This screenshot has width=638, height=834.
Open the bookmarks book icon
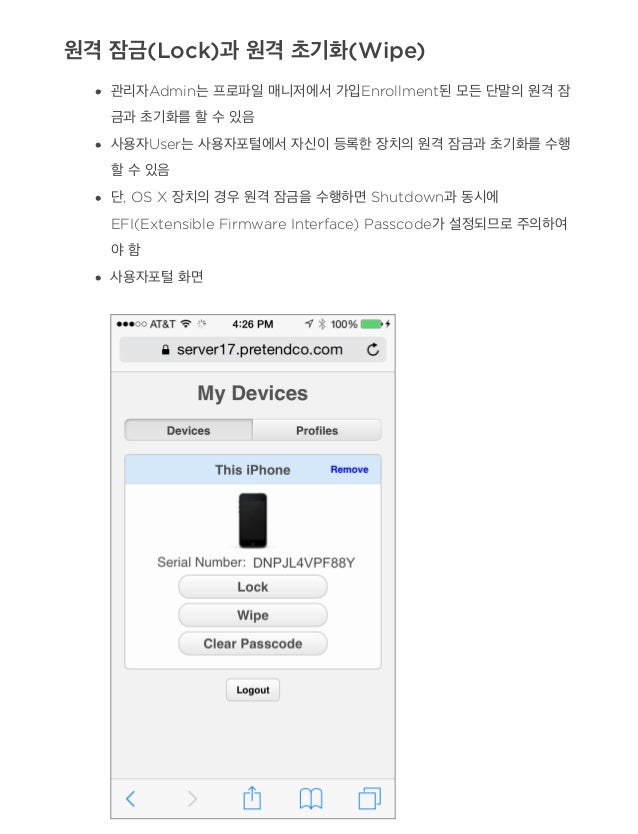pos(311,799)
